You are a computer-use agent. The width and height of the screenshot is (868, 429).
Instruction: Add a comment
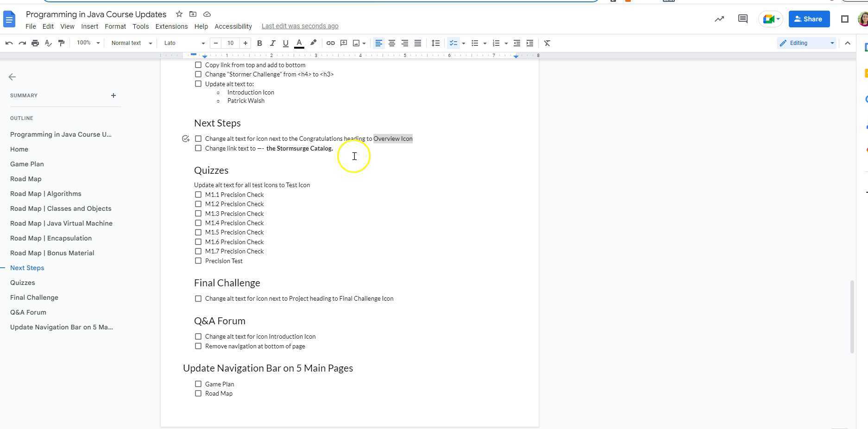(x=343, y=43)
